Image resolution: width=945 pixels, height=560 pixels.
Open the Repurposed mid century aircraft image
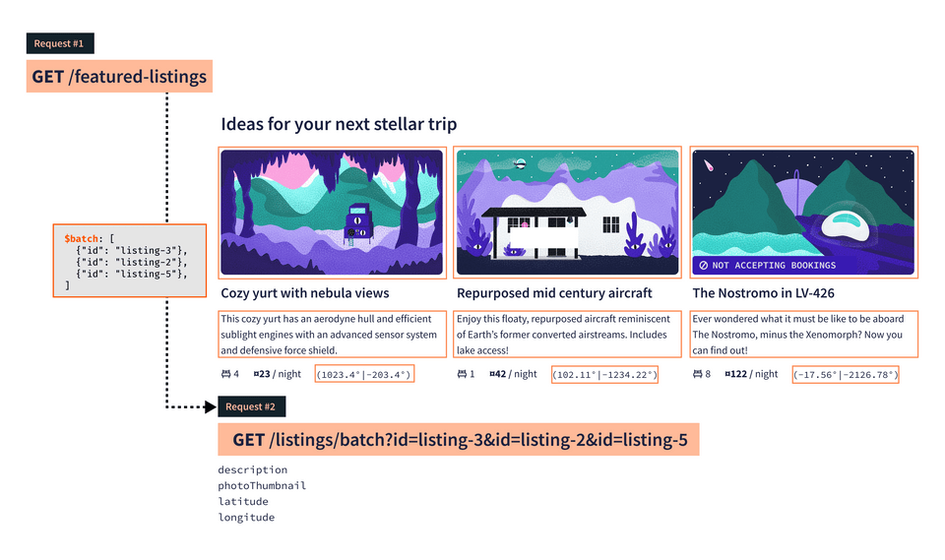click(x=568, y=213)
